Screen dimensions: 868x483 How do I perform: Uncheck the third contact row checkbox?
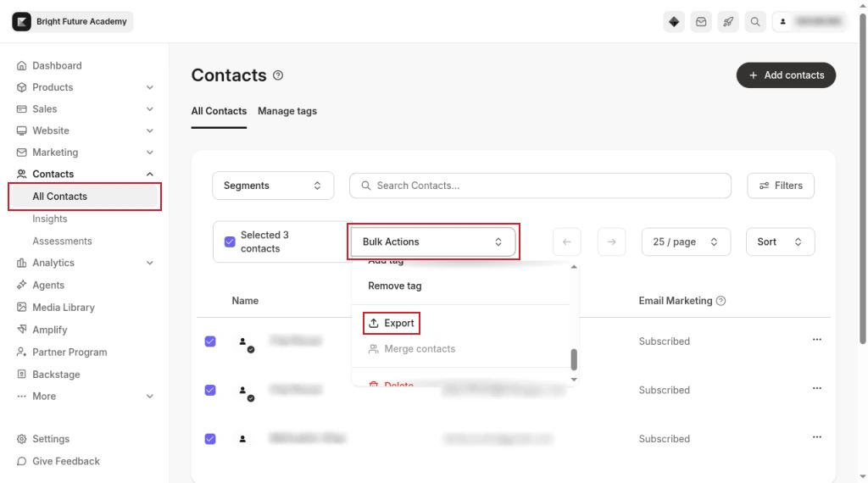[210, 439]
